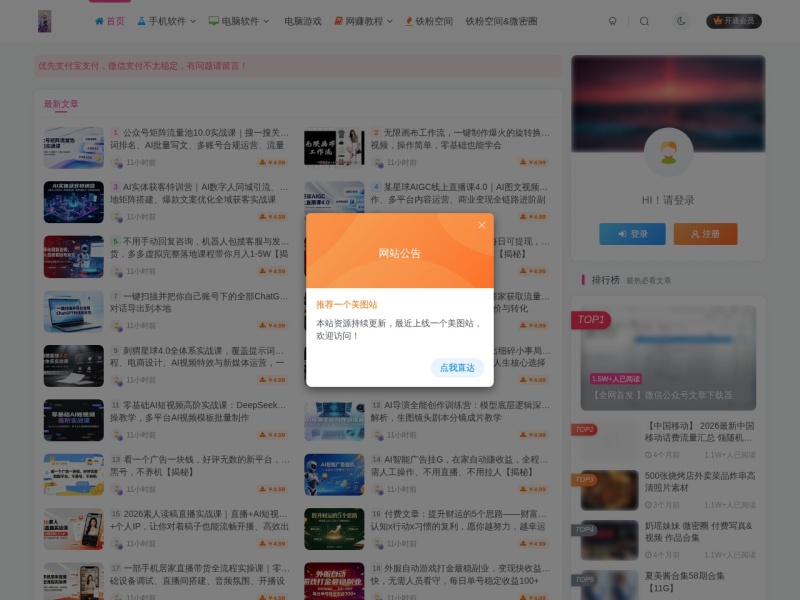Open article 9 刺猬星球4.0全体系实战课
The width and height of the screenshot is (800, 600).
point(199,357)
